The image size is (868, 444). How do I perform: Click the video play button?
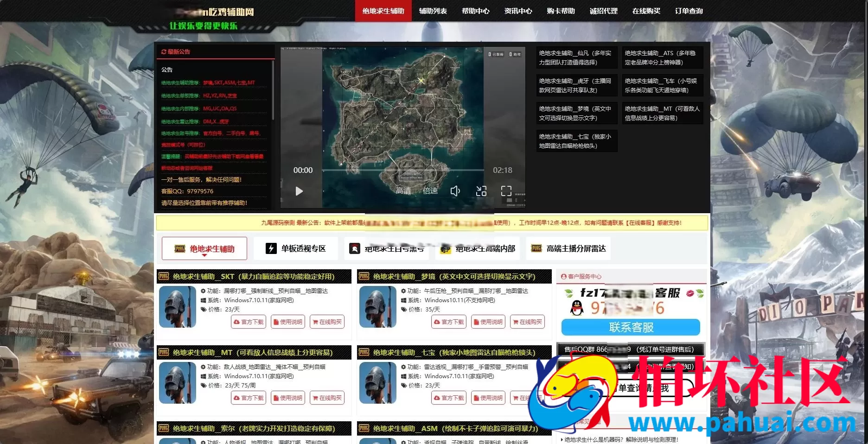coord(299,191)
